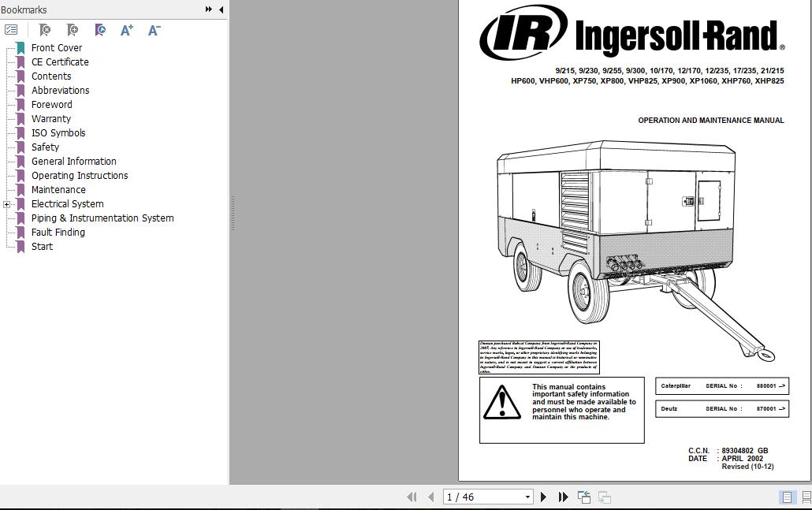812x510 pixels.
Task: Go to the Foreword bookmark
Action: pos(52,105)
